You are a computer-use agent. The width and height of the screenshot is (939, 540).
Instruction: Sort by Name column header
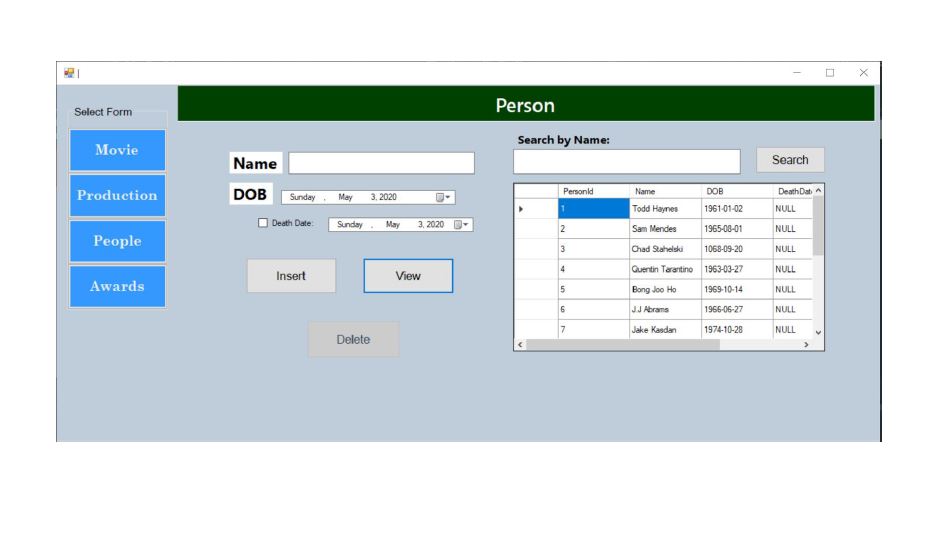(x=665, y=191)
